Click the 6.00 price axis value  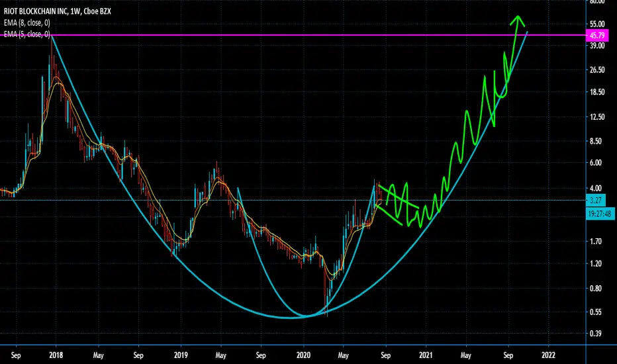point(596,163)
